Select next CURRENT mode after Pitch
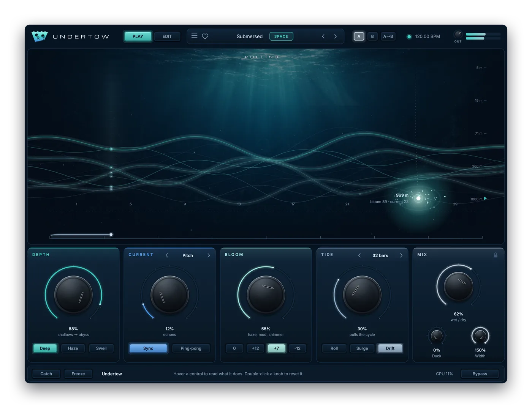Image resolution: width=532 pixels, height=408 pixels. pyautogui.click(x=209, y=255)
